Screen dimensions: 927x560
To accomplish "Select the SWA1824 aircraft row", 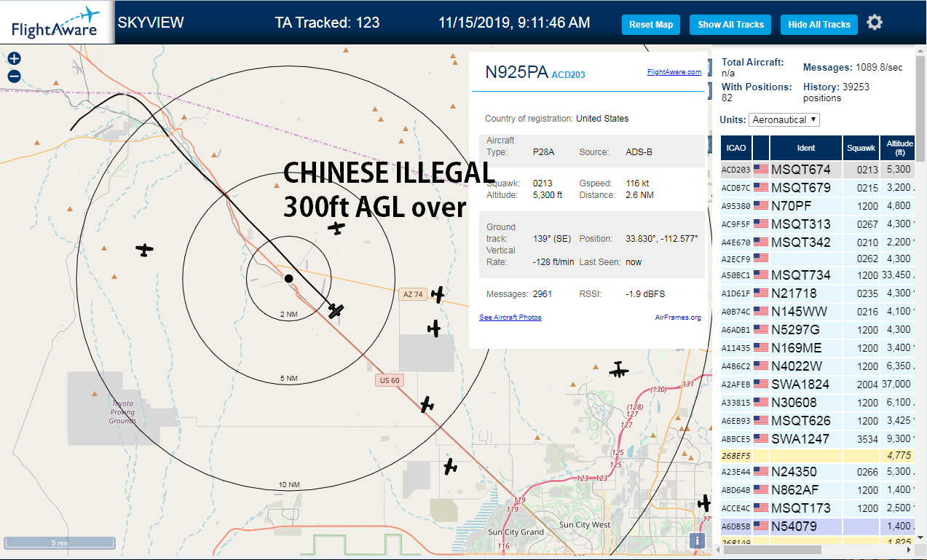I will point(818,384).
